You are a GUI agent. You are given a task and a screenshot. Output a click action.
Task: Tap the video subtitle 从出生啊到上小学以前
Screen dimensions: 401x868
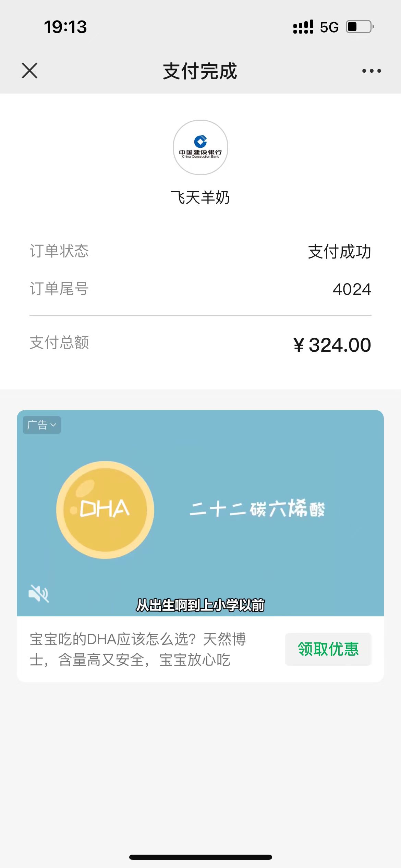point(200,605)
